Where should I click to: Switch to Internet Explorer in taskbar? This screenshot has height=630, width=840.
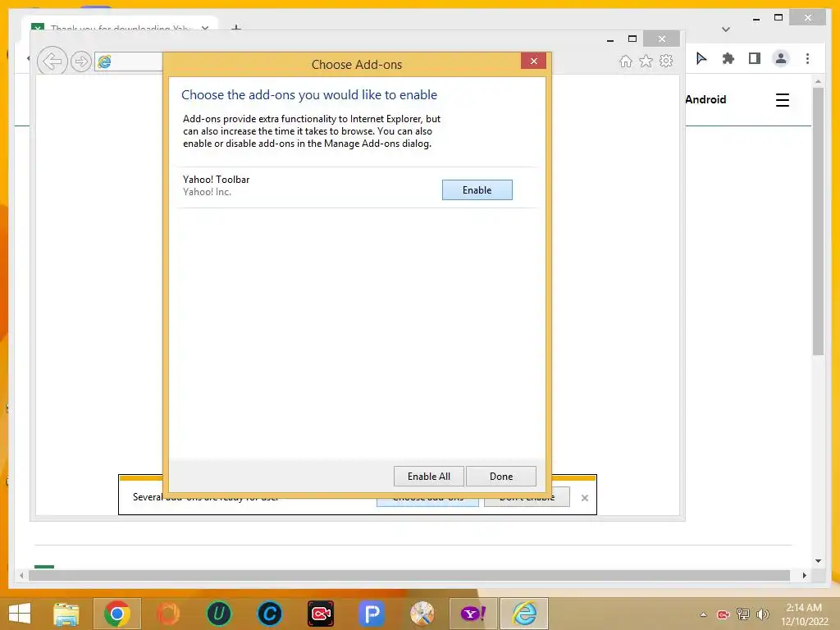524,614
